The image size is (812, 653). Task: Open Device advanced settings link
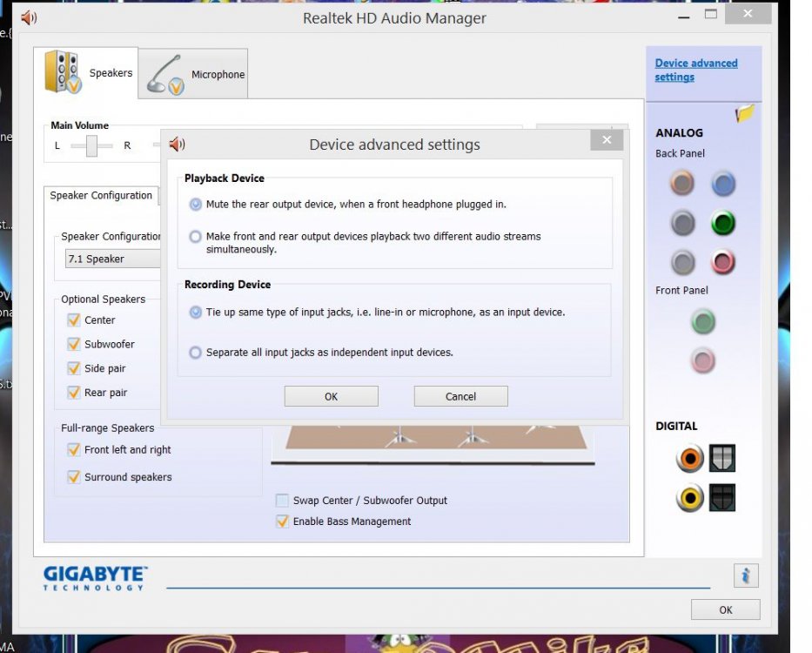pos(696,70)
